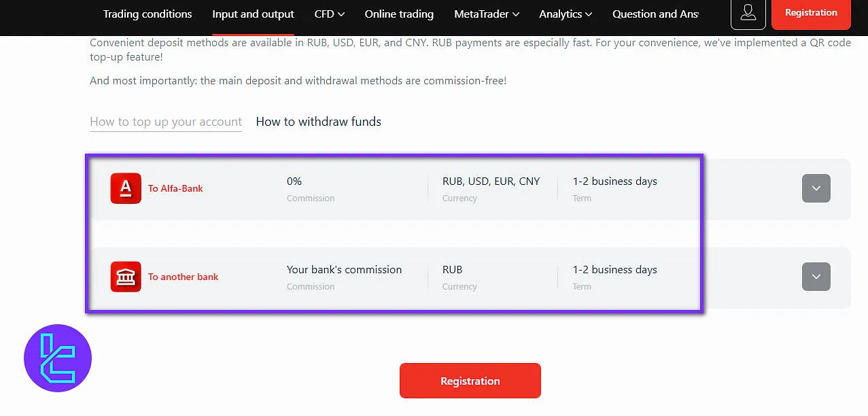
Task: Expand the Alfa-Bank row chevron
Action: [x=816, y=188]
